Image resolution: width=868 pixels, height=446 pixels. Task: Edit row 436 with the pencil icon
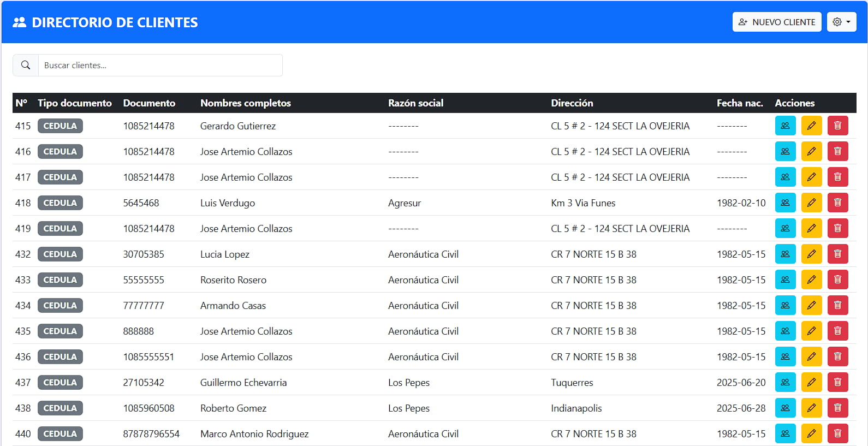pyautogui.click(x=811, y=356)
